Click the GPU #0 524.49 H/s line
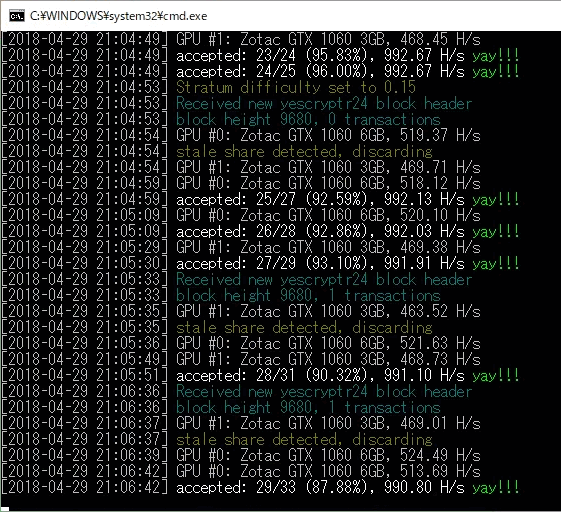Image resolution: width=561 pixels, height=512 pixels. point(240,455)
